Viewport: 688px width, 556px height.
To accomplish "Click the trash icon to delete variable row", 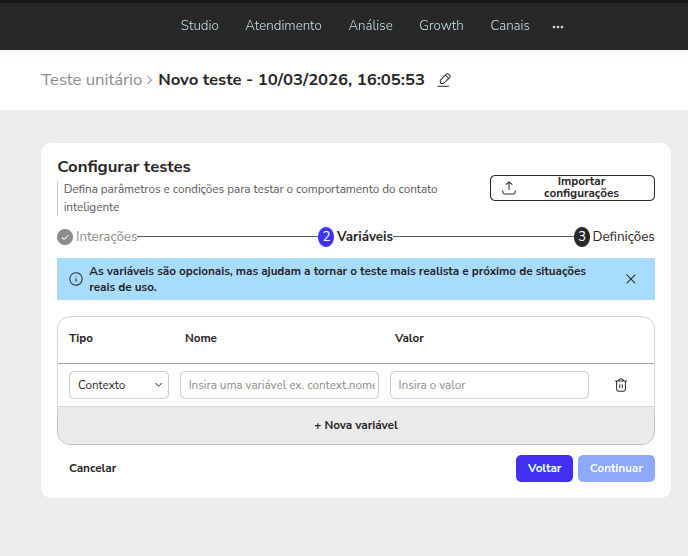I will pyautogui.click(x=620, y=385).
